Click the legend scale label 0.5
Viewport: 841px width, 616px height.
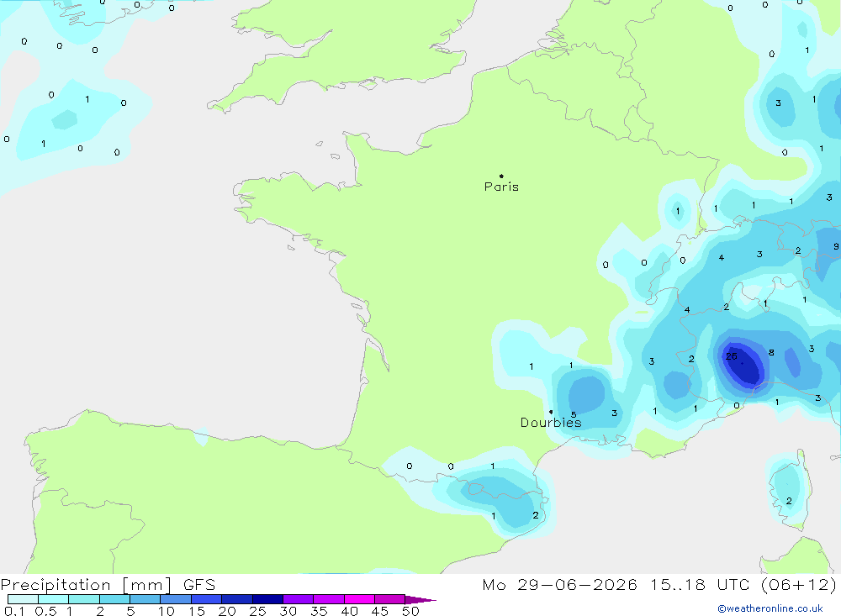45,611
